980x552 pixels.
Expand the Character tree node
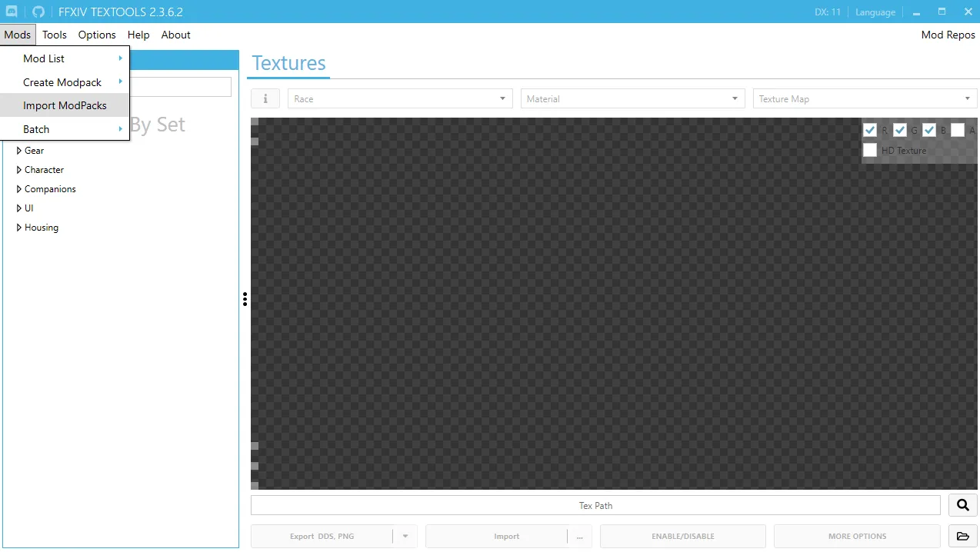click(19, 170)
